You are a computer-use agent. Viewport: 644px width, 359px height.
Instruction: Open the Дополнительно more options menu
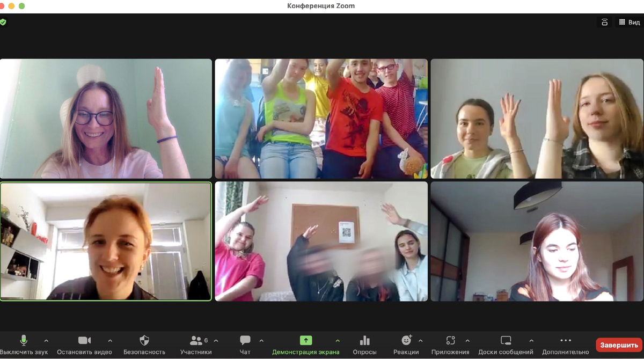coord(566,345)
